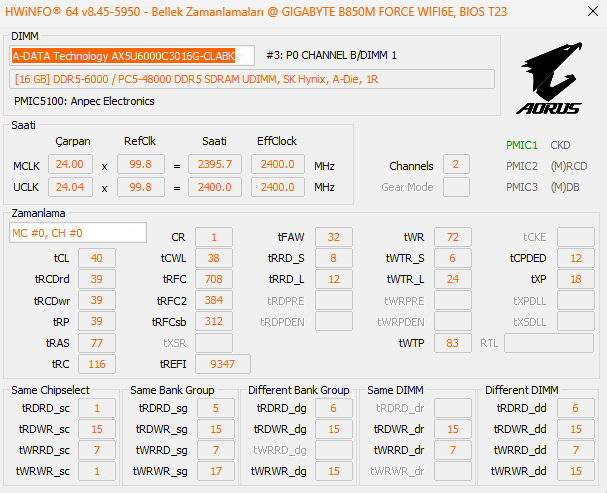Select the PMIC1 label
Image resolution: width=607 pixels, height=493 pixels.
pos(522,145)
